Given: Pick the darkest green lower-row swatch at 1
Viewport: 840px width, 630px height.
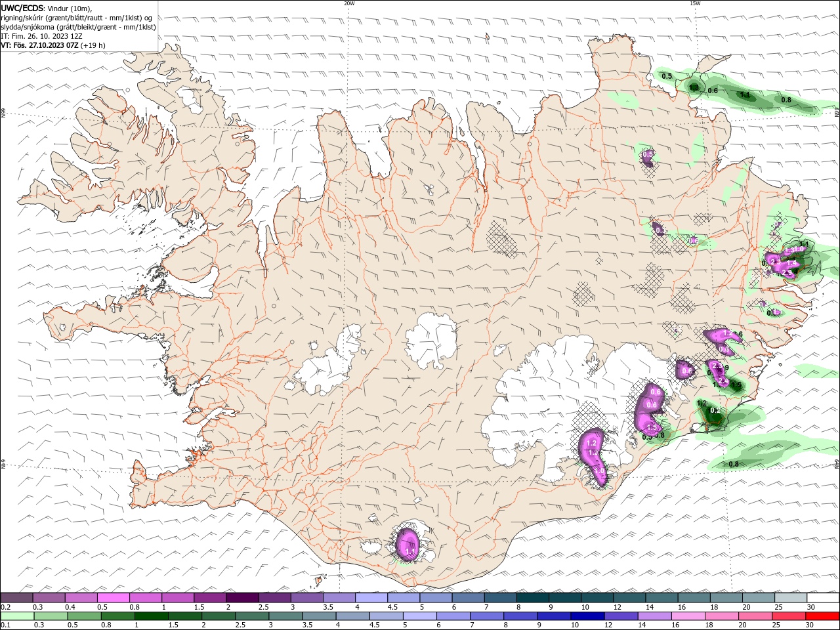Looking at the screenshot, I should (x=151, y=616).
